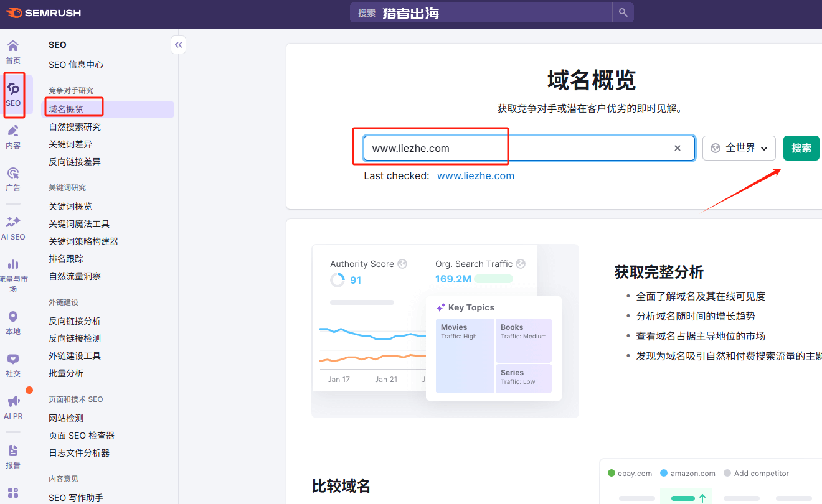This screenshot has height=504, width=822.
Task: Open 反向链接差异
Action: 75,162
